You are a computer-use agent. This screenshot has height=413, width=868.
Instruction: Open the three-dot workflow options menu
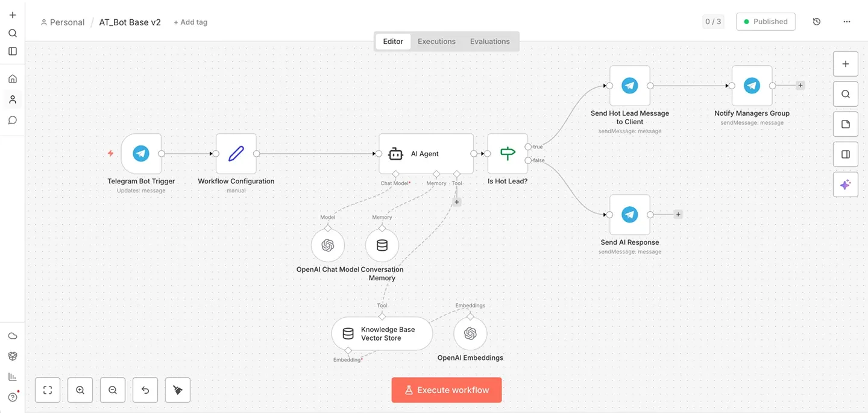pyautogui.click(x=847, y=22)
